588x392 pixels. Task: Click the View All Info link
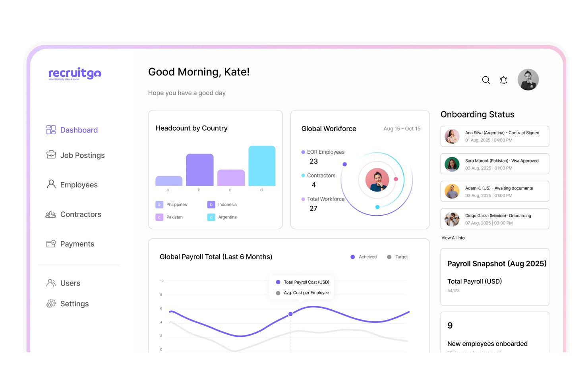click(x=453, y=238)
